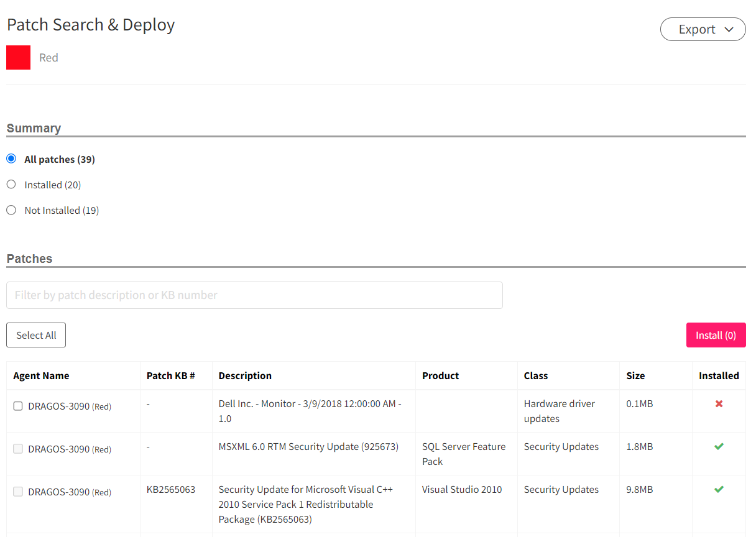Click the Select All button
756x537 pixels.
36,335
